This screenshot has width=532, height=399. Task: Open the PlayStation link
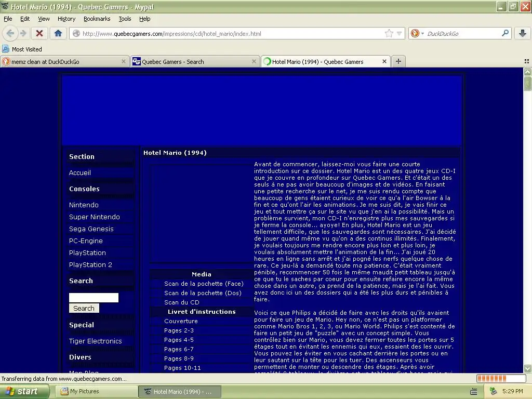tap(87, 253)
